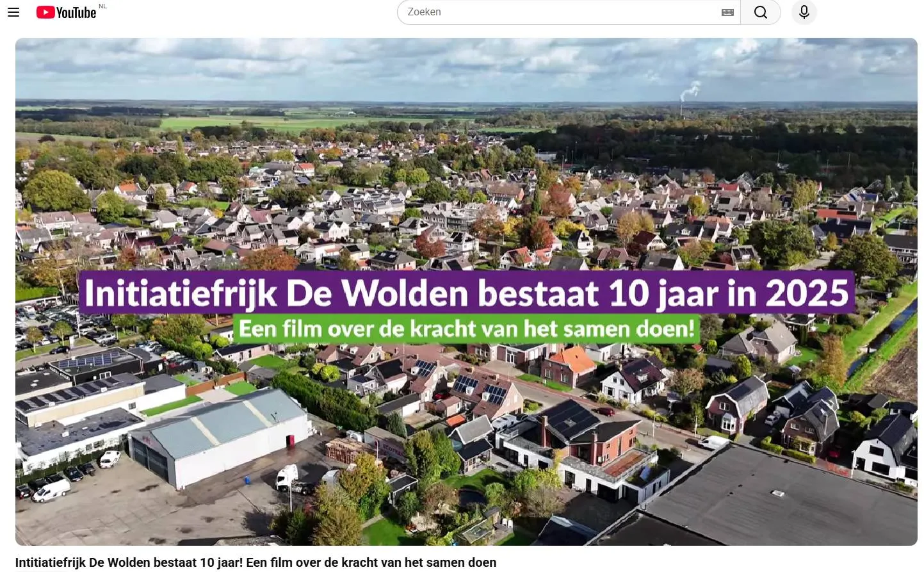The height and width of the screenshot is (572, 924).
Task: Toggle the virtual keyboard in the search field
Action: tap(727, 12)
